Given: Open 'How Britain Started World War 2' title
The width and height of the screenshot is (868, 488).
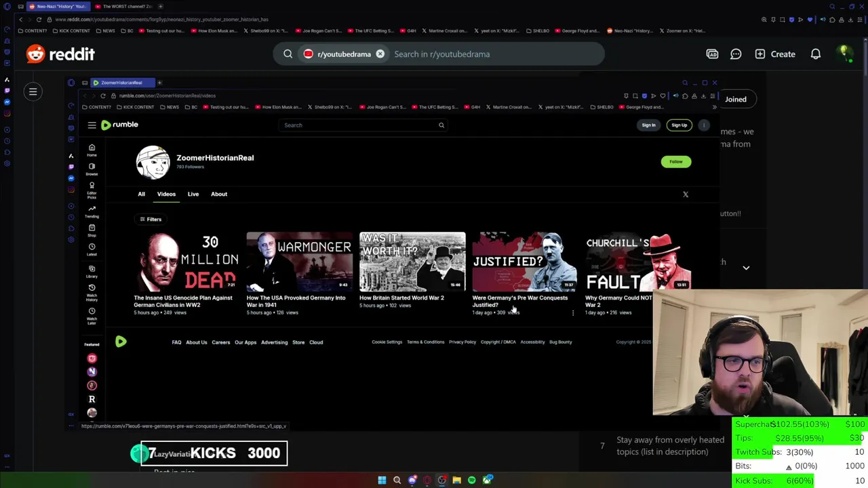Looking at the screenshot, I should tap(401, 298).
